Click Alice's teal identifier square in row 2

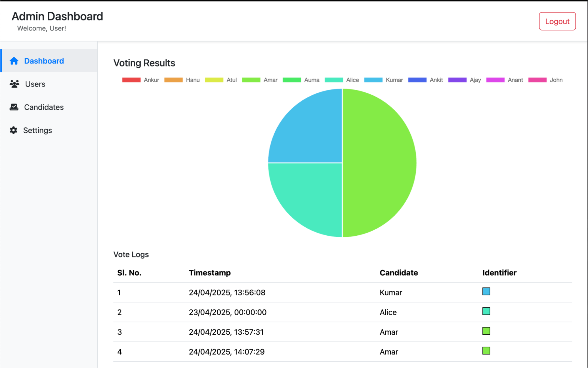click(x=486, y=311)
